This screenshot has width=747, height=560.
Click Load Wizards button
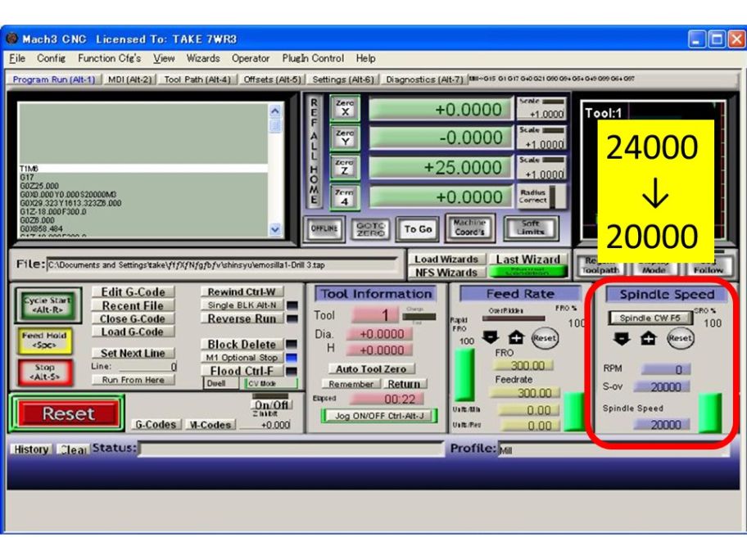446,259
